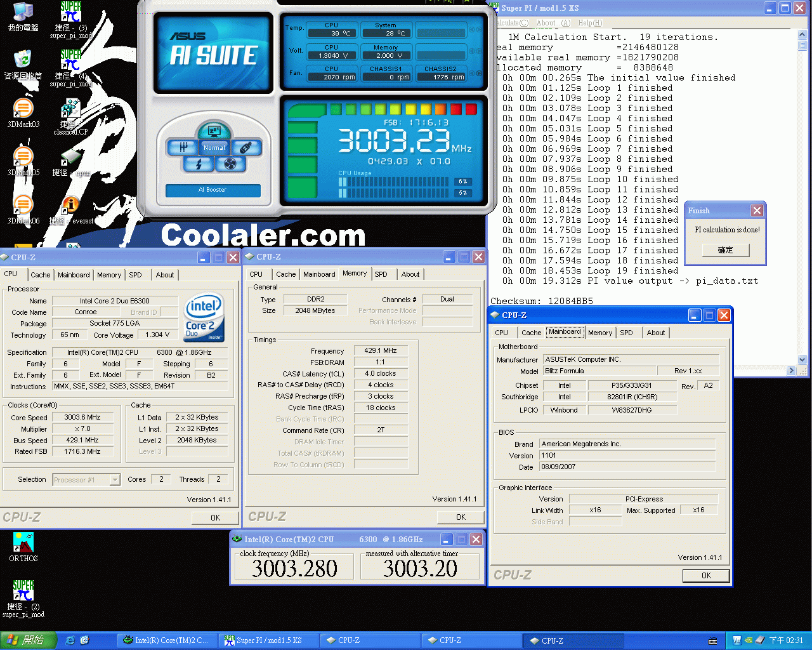
Task: Open the Help menu in Super PI
Action: tap(590, 23)
